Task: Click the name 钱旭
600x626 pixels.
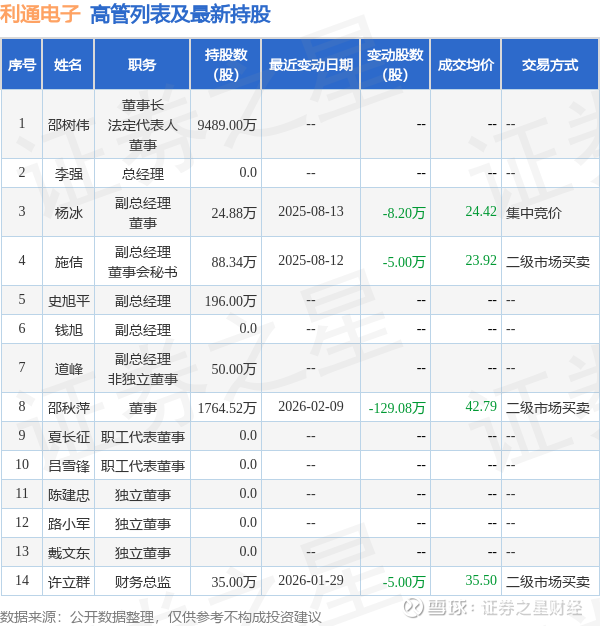Action: click(69, 330)
